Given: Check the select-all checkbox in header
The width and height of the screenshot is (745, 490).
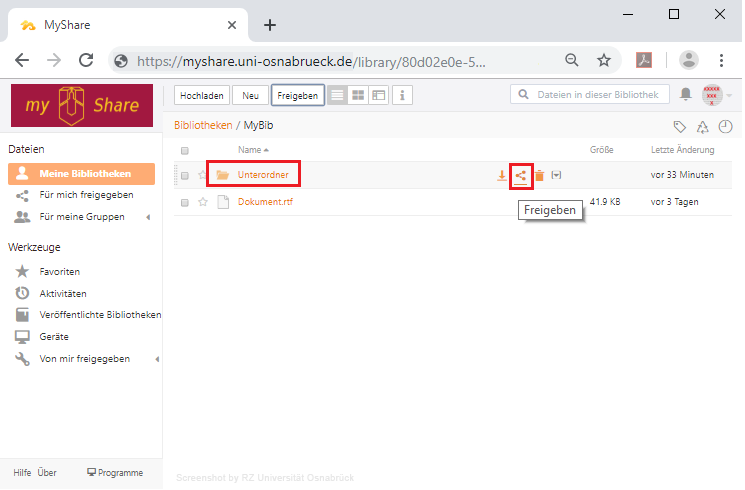Looking at the screenshot, I should pyautogui.click(x=185, y=151).
